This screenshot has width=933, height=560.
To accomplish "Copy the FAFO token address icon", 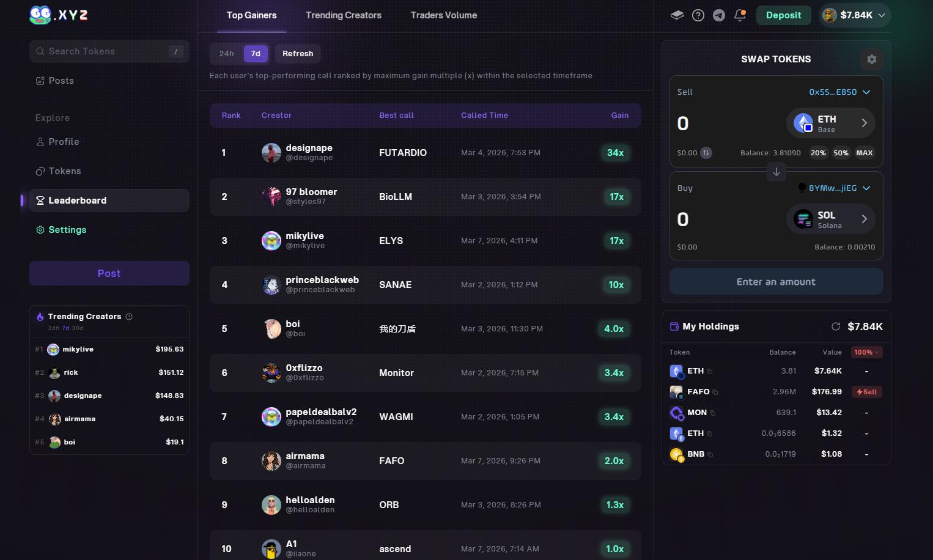I will point(715,392).
